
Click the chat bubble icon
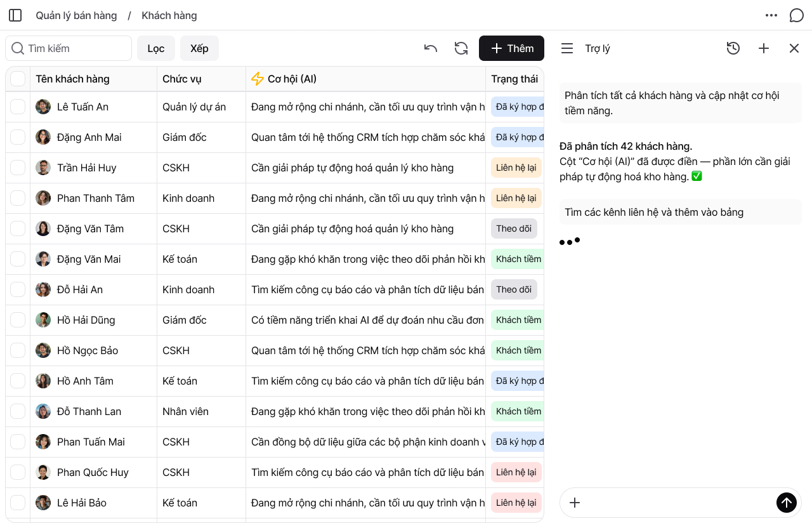796,15
